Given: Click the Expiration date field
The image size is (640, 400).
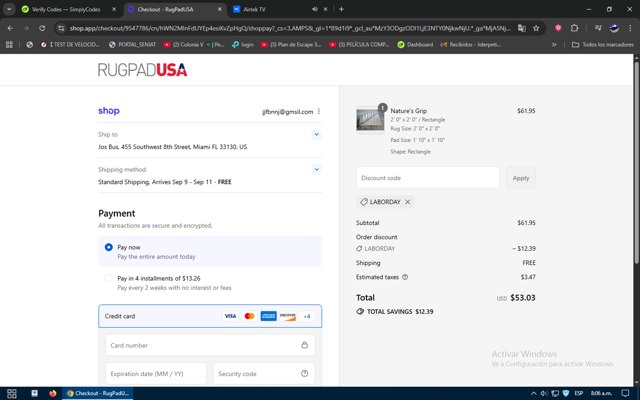Looking at the screenshot, I should [156, 373].
